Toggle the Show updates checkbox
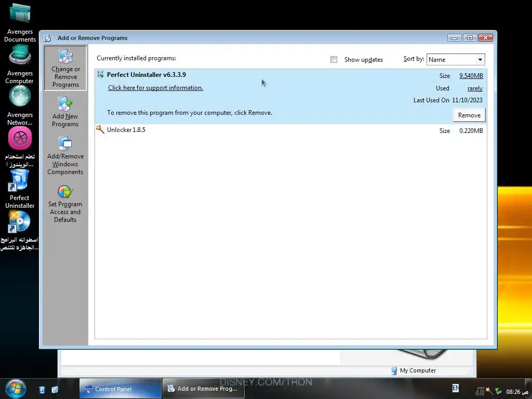This screenshot has height=399, width=532. pos(334,59)
